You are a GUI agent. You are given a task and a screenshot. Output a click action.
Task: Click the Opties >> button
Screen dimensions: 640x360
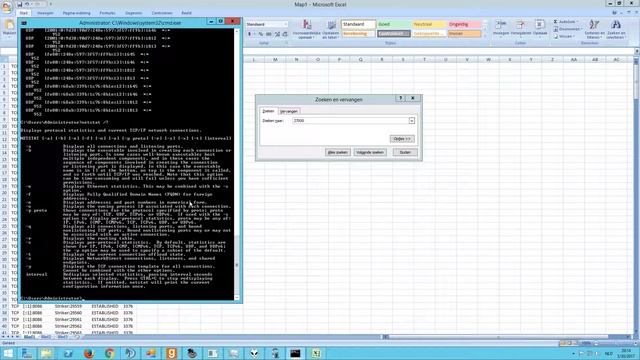402,139
